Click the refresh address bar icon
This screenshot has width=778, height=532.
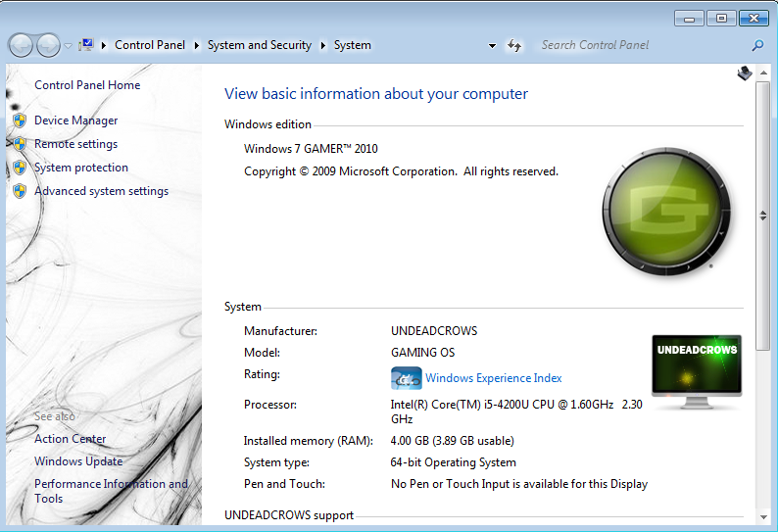(x=514, y=46)
